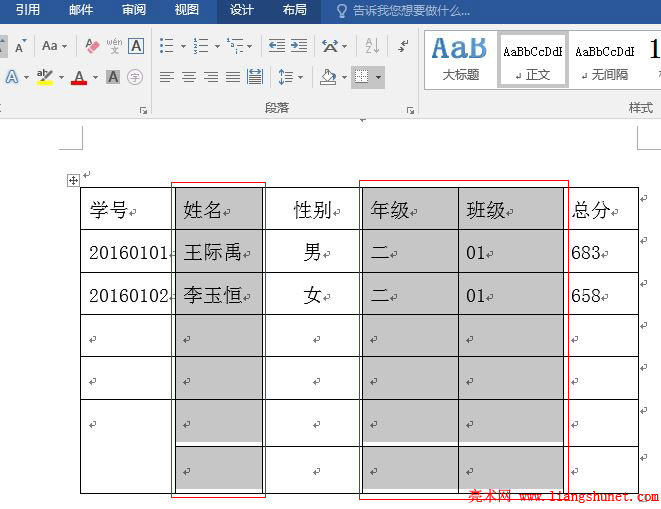661x509 pixels.
Task: Click the 告诉我您想要做什么 search box
Action: [x=410, y=10]
